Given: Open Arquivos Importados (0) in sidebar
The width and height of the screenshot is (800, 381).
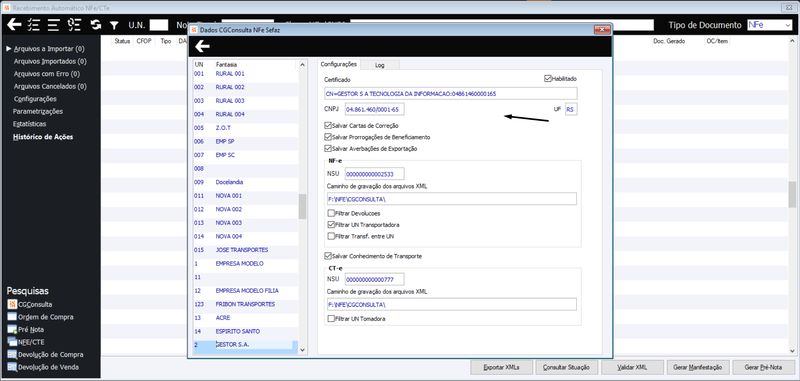Looking at the screenshot, I should click(x=50, y=61).
